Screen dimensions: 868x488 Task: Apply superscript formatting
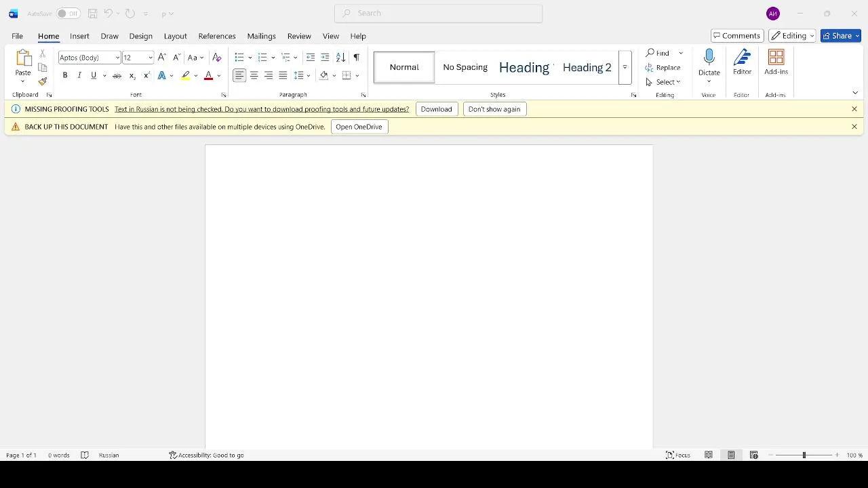[146, 76]
